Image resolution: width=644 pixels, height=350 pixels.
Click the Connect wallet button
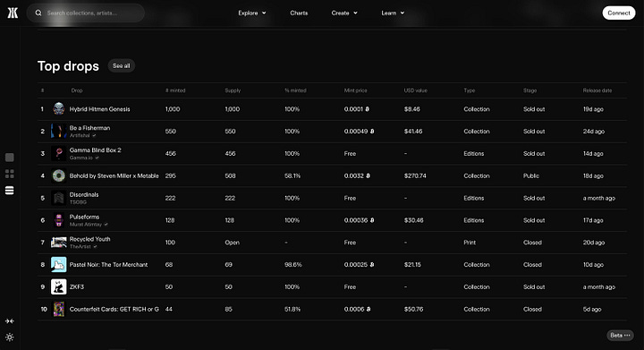click(x=619, y=13)
